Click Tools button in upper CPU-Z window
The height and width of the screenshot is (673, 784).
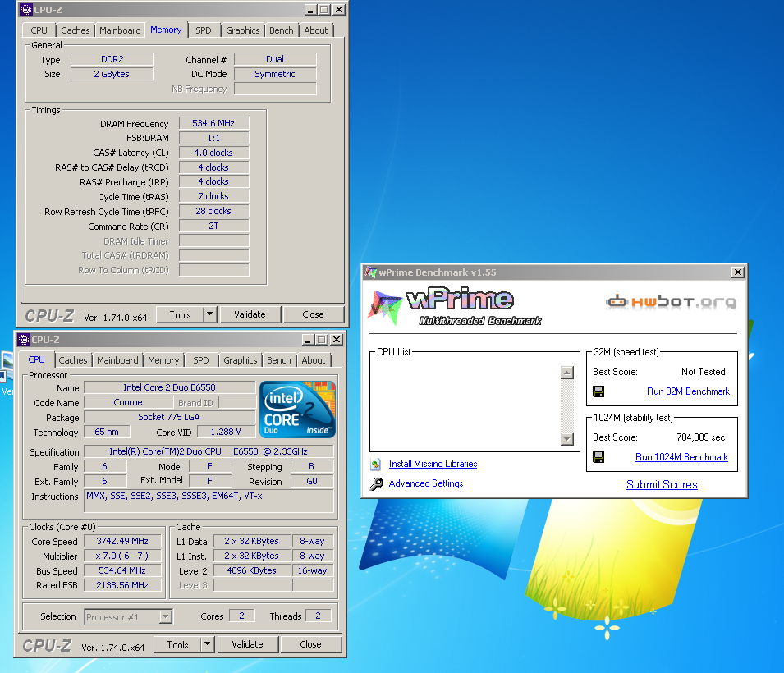click(180, 314)
